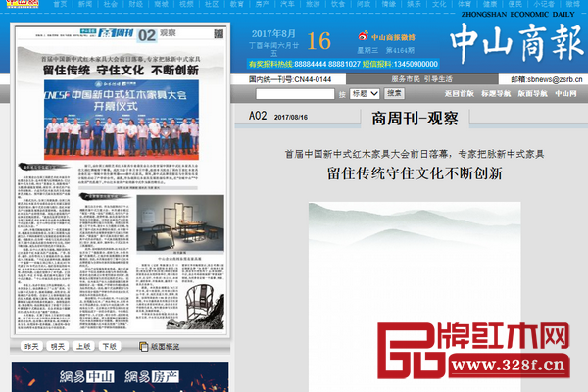Viewport: 588px width, 392px height.
Task: Click the issue number 第4164期
Action: [x=400, y=50]
